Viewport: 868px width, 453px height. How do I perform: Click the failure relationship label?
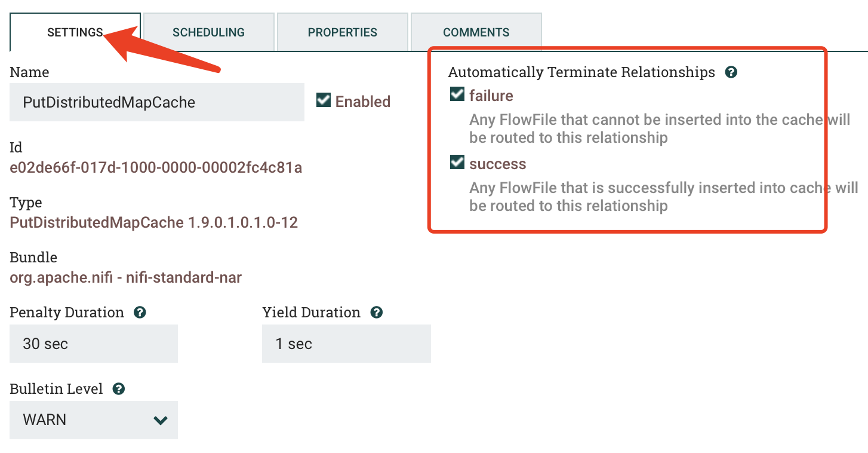tap(491, 96)
